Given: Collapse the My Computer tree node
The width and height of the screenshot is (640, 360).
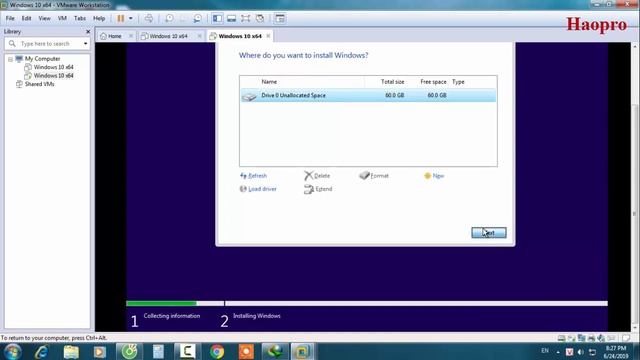Looking at the screenshot, I should click(x=10, y=59).
